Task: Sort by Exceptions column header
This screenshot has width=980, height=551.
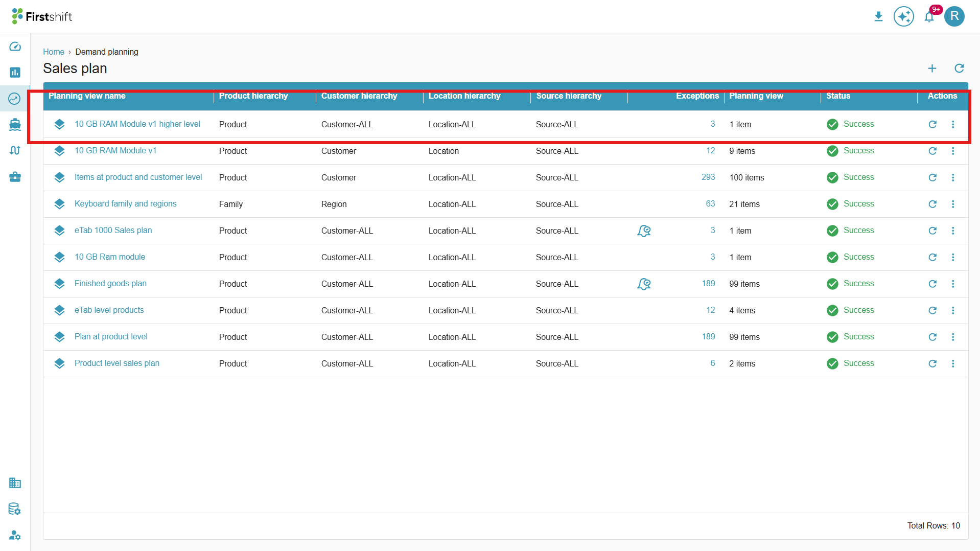Action: click(697, 96)
